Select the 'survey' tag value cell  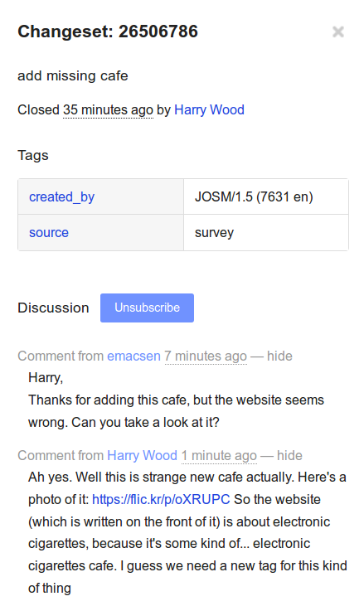266,233
